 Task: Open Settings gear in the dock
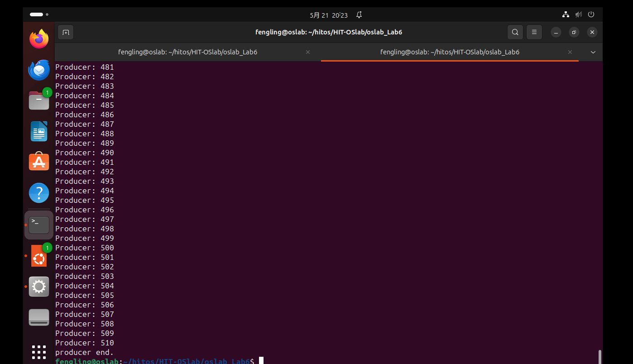tap(39, 286)
